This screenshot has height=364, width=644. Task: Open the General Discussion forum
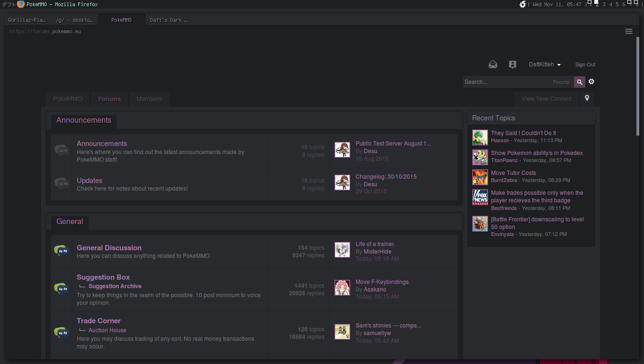(109, 248)
